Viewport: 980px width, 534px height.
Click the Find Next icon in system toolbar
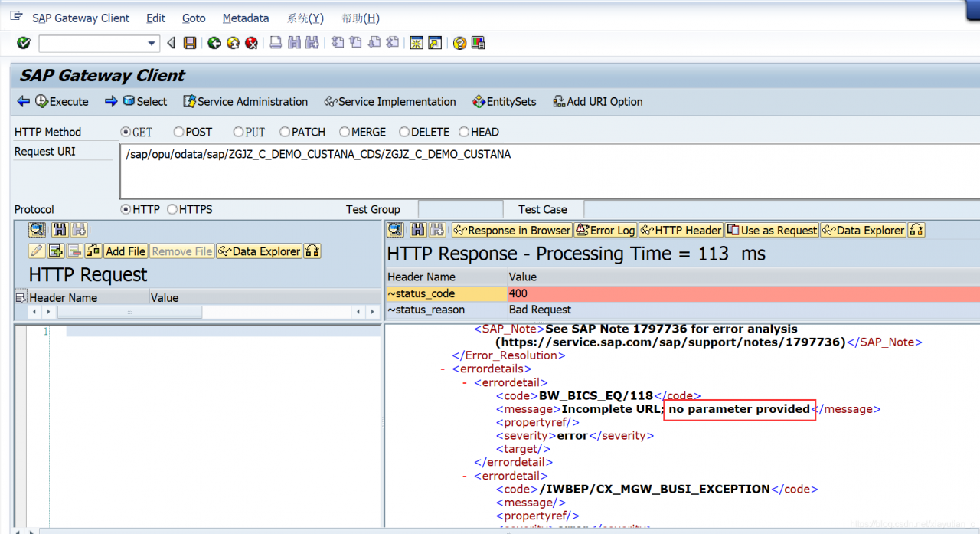(312, 43)
